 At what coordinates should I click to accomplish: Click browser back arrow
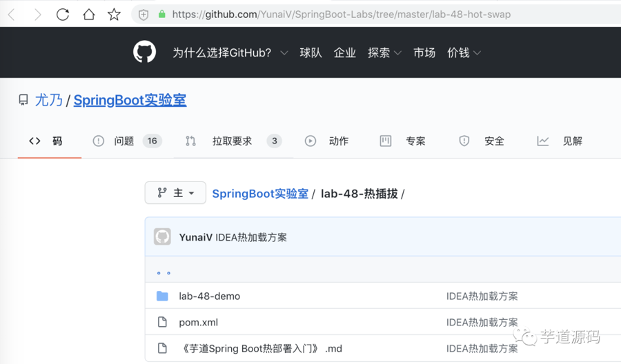coord(12,14)
